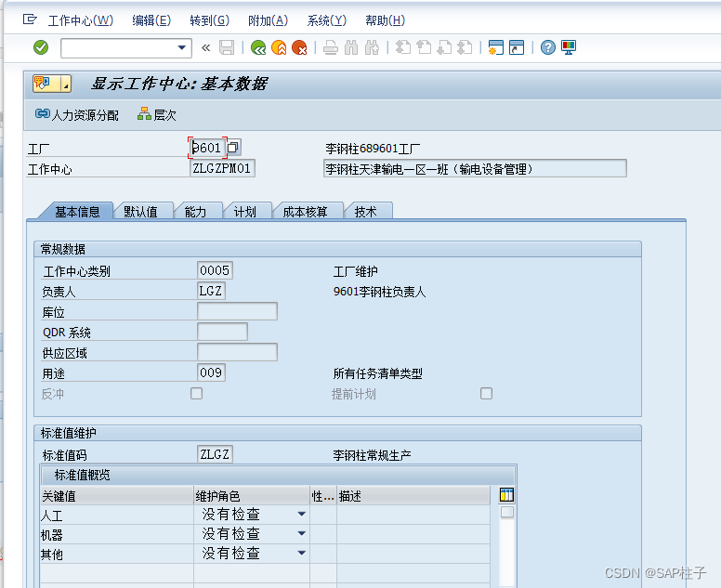Toggle the 反冲 checkbox
The width and height of the screenshot is (721, 588).
click(x=196, y=394)
